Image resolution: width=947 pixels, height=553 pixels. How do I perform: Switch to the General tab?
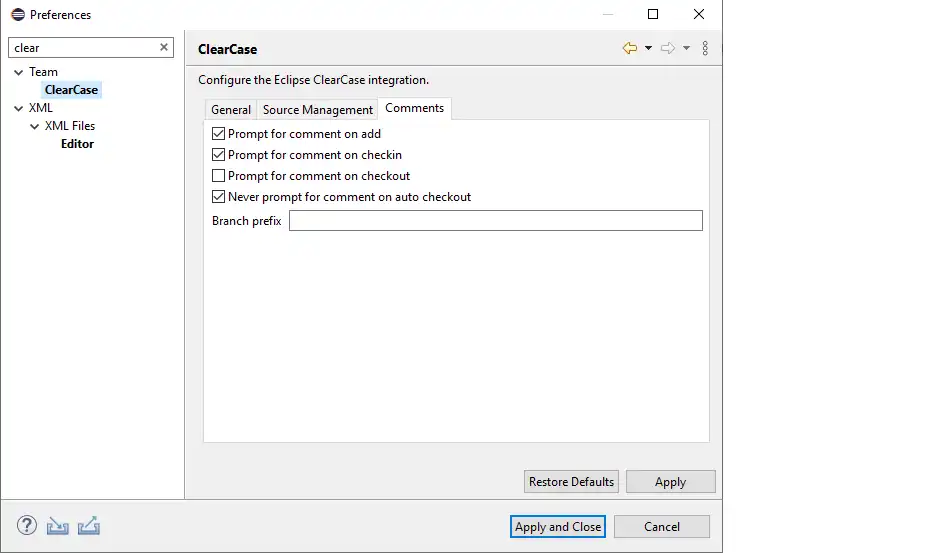click(x=231, y=110)
